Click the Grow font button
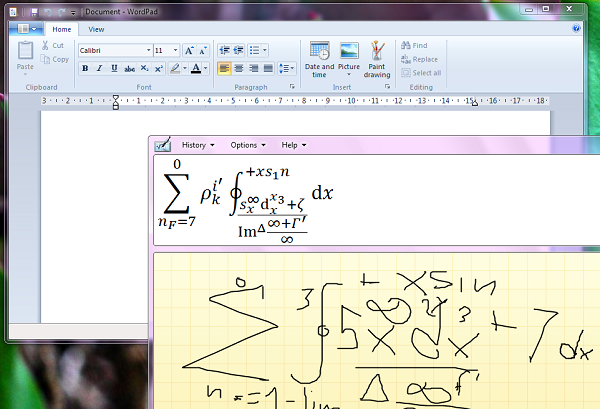 click(189, 50)
